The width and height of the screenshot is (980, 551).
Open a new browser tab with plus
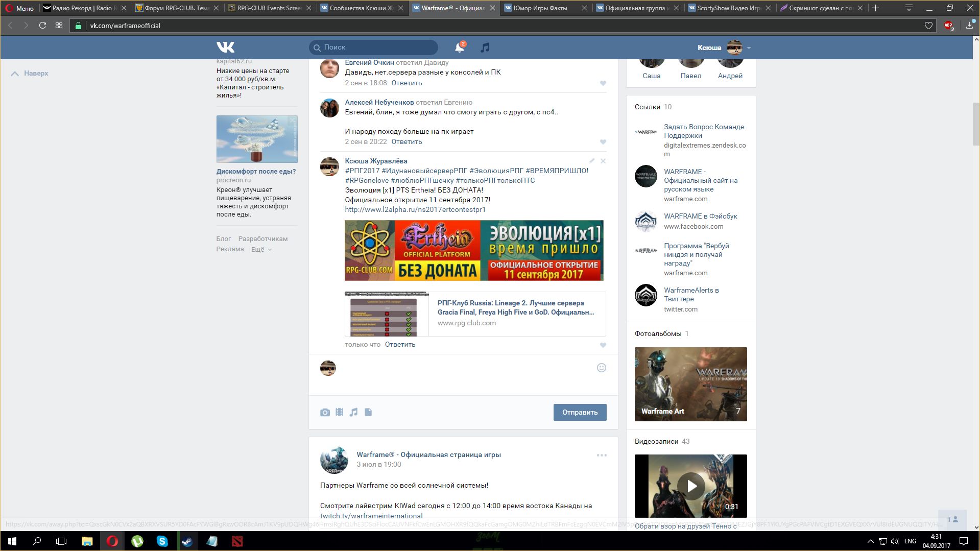[x=875, y=8]
